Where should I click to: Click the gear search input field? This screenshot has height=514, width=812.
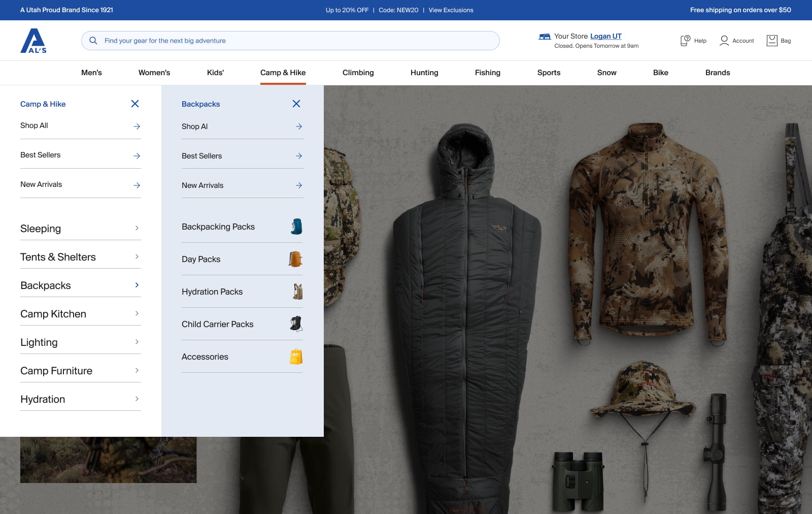(x=289, y=40)
